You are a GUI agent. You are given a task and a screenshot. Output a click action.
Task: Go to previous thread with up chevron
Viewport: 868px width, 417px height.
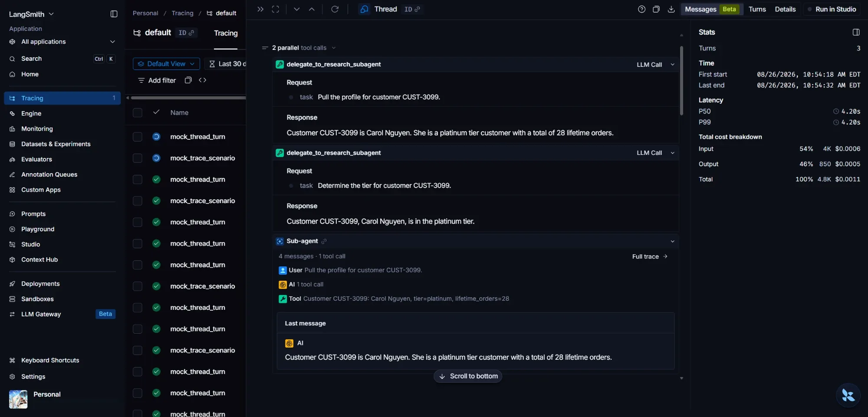[x=312, y=9]
